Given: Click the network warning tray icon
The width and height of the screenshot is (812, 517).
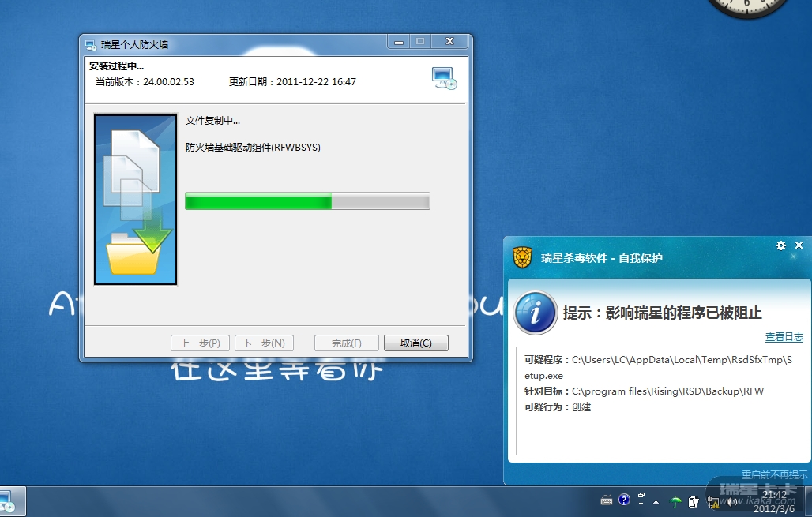Looking at the screenshot, I should click(712, 501).
